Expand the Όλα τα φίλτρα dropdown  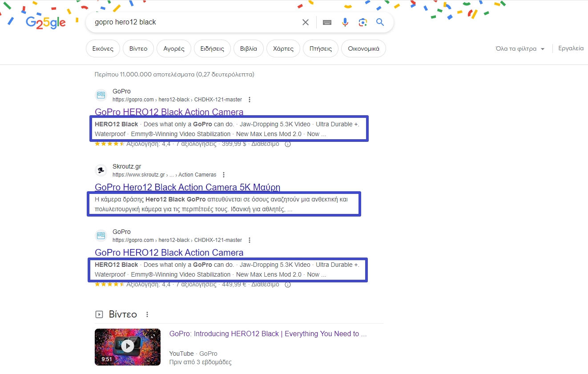coord(520,48)
